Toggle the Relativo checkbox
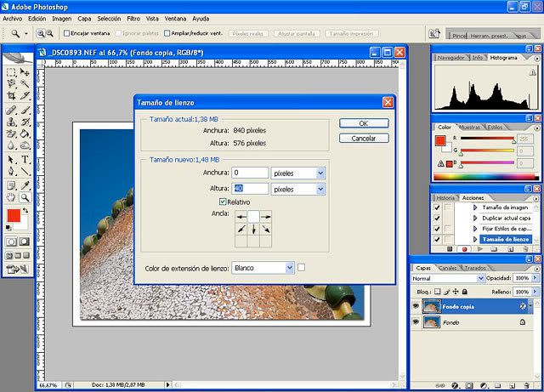The height and width of the screenshot is (392, 544). click(x=223, y=202)
